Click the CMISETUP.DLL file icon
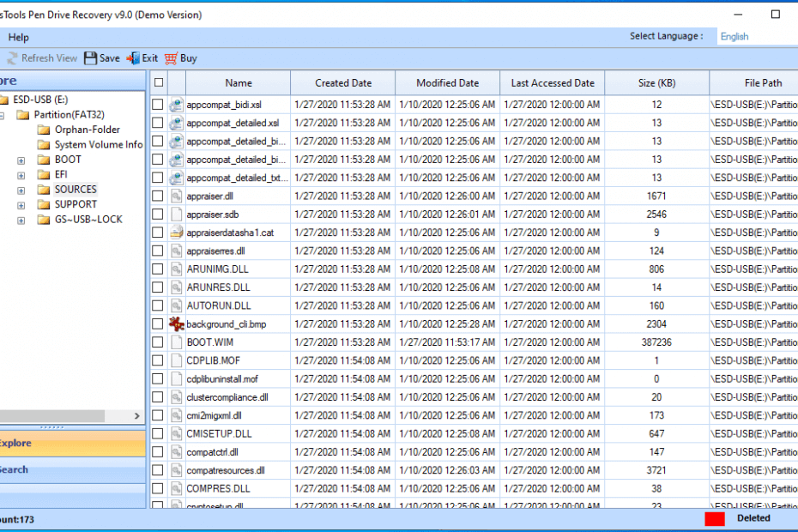Screen dimensions: 798x532 (x=176, y=433)
